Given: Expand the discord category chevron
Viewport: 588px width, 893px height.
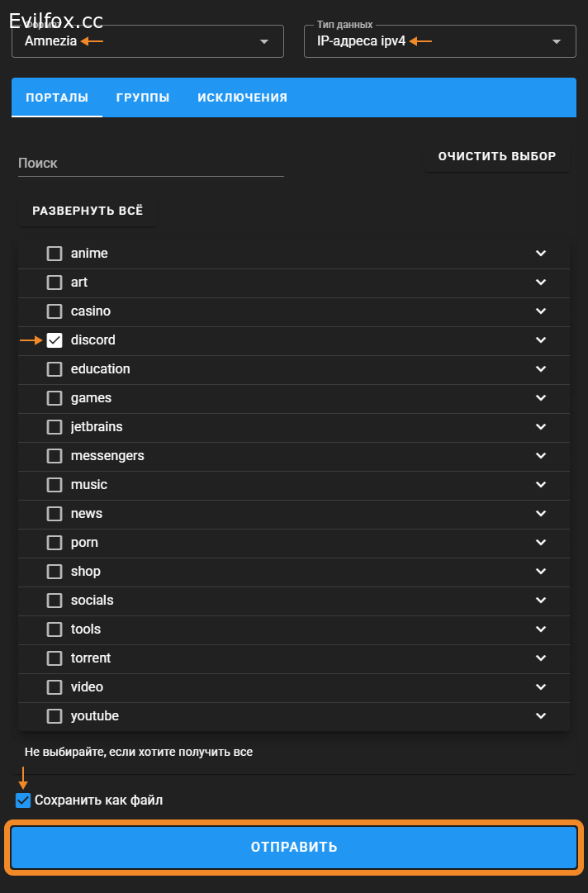Looking at the screenshot, I should 541,340.
